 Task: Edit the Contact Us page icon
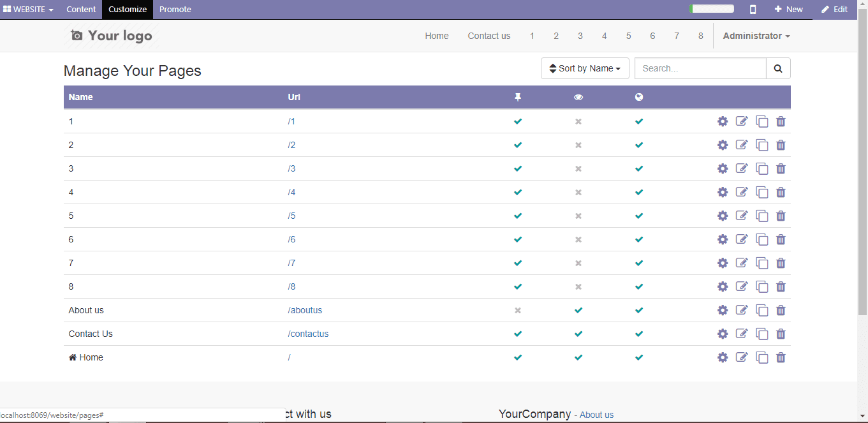742,334
